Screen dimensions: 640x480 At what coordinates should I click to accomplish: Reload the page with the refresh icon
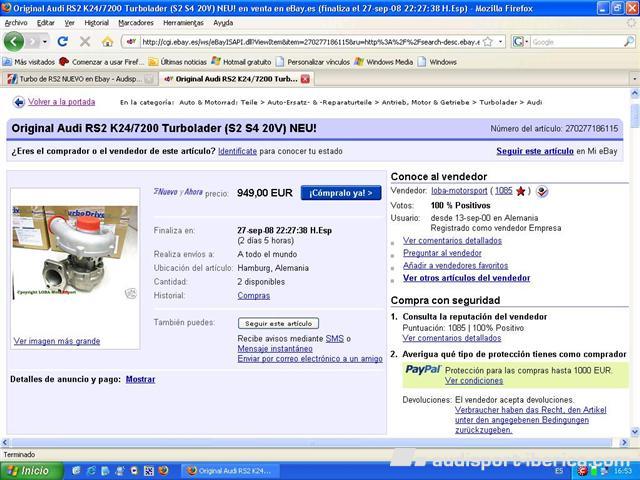[62, 41]
